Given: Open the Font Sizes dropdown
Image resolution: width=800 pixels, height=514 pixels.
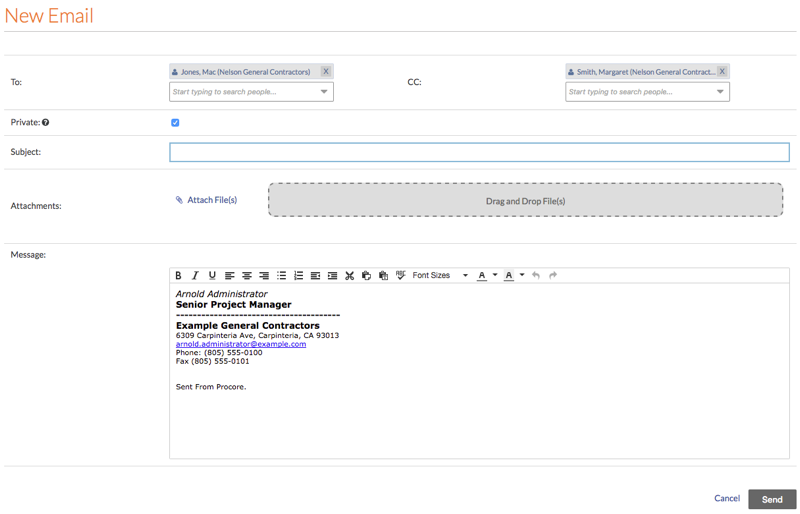Looking at the screenshot, I should tap(440, 276).
